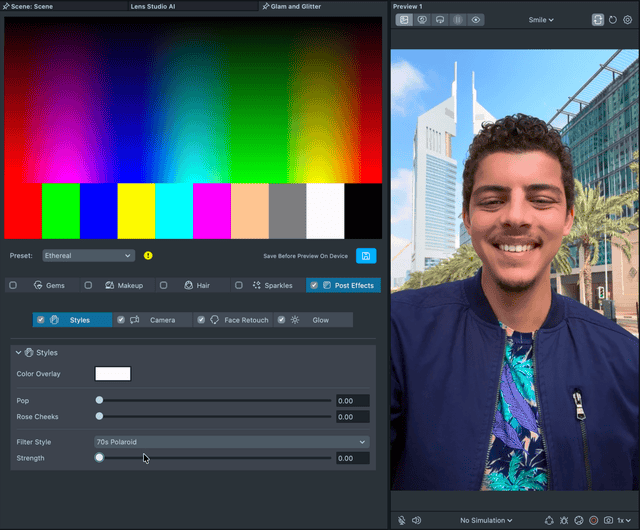
Task: Click the Pop value input field
Action: 352,401
